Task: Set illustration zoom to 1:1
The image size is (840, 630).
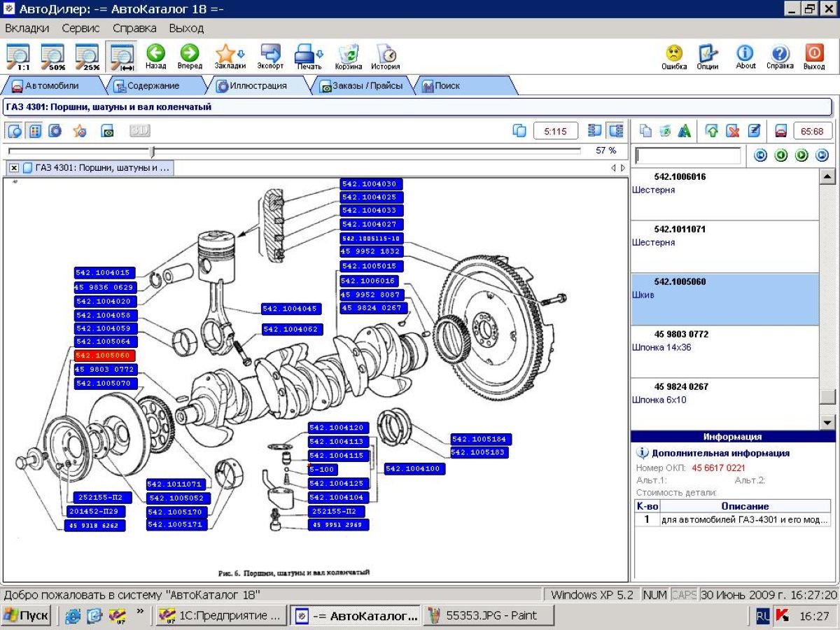Action: coord(18,56)
